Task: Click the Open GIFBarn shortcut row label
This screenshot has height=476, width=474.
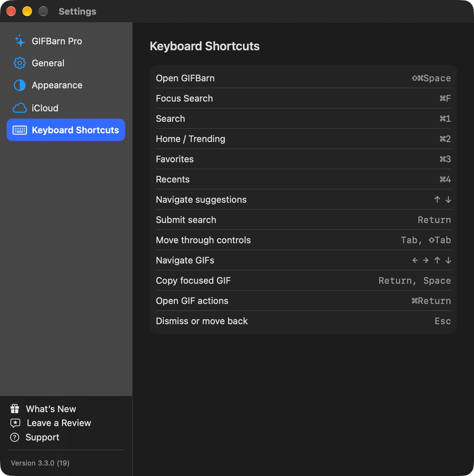Action: [185, 79]
